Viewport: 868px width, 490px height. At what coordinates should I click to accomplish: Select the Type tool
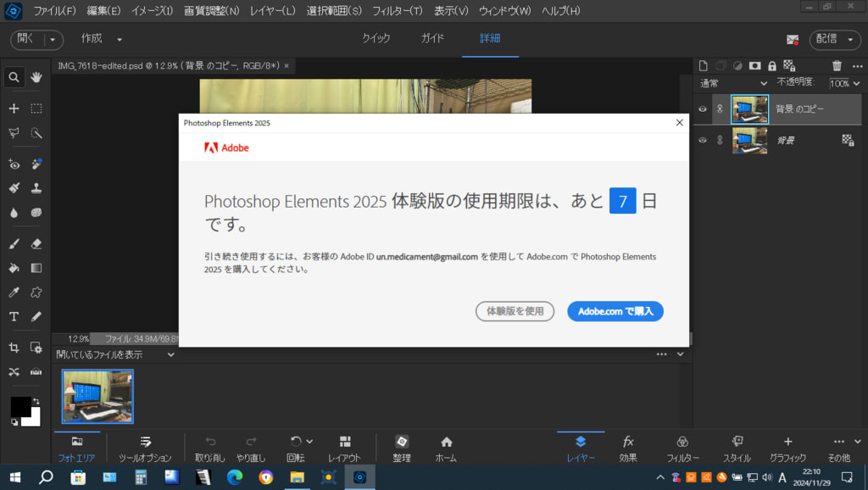pos(14,317)
